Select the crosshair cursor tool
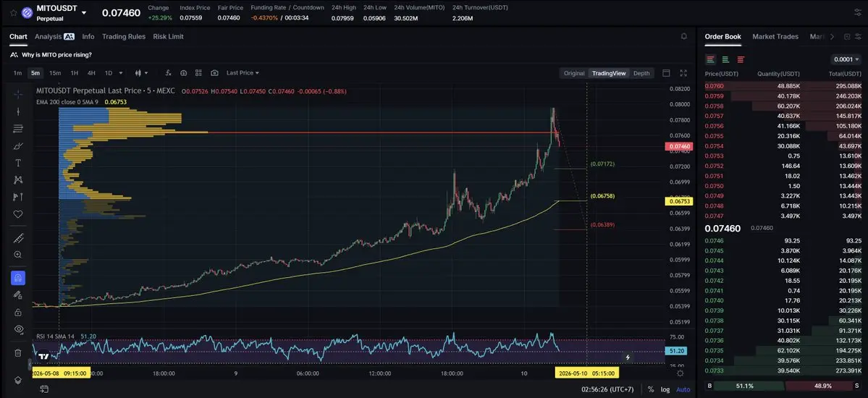This screenshot has width=868, height=398. [x=17, y=94]
